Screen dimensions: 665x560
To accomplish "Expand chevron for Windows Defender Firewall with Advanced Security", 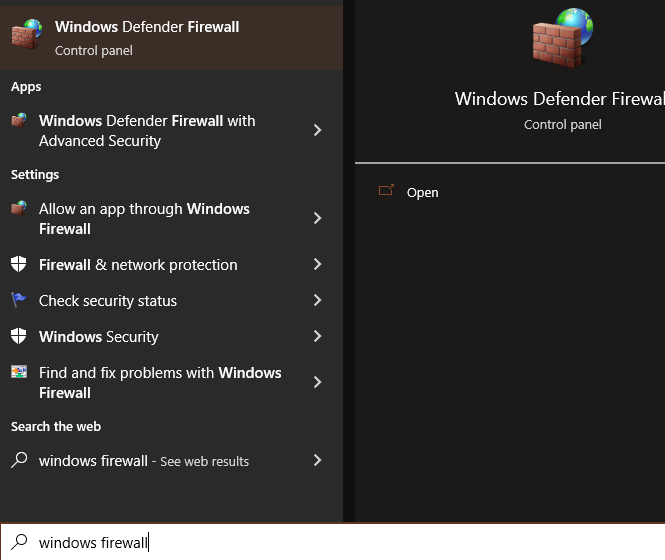I will pos(317,130).
